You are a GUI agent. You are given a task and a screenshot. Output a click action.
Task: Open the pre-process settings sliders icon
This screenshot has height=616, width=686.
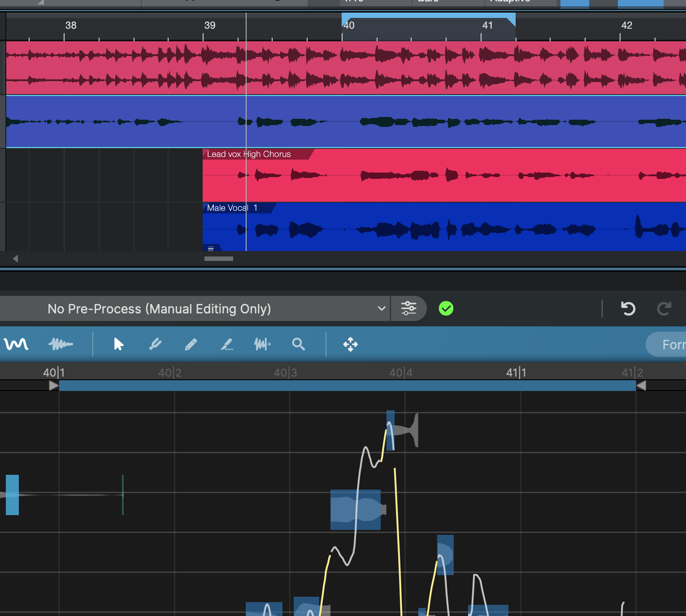pyautogui.click(x=409, y=308)
